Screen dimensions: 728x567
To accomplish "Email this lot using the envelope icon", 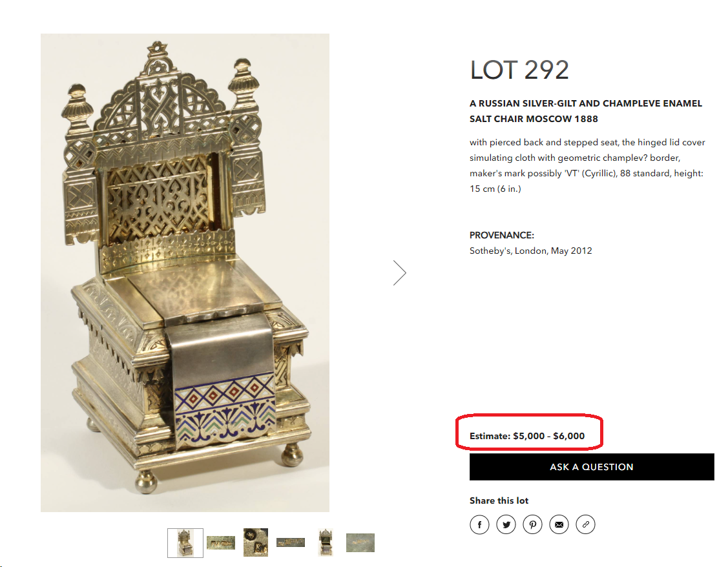I will tap(559, 525).
